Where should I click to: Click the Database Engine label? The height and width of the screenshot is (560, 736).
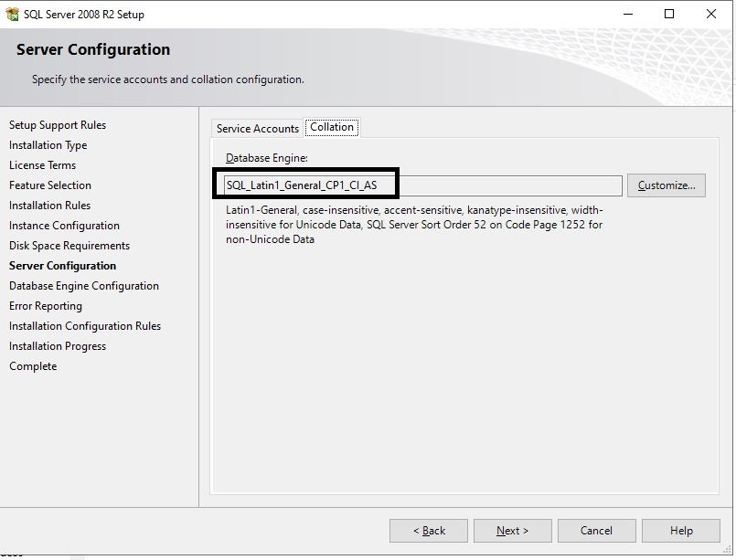click(x=267, y=158)
